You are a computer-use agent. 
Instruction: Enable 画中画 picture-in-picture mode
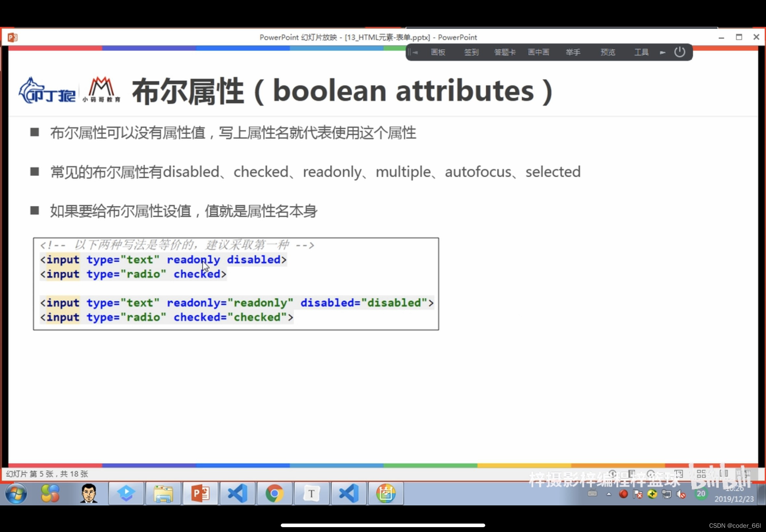pos(538,52)
